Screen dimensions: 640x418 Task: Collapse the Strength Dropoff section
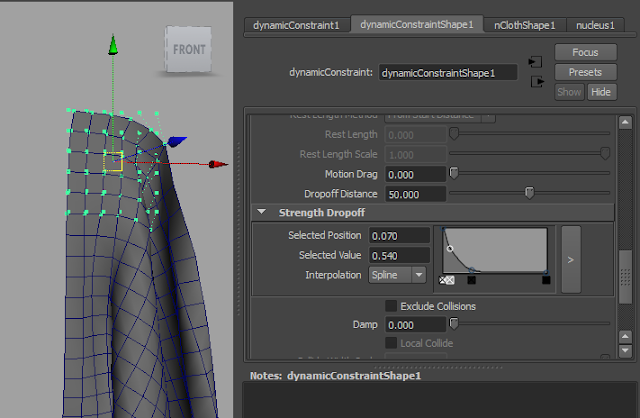pyautogui.click(x=262, y=212)
